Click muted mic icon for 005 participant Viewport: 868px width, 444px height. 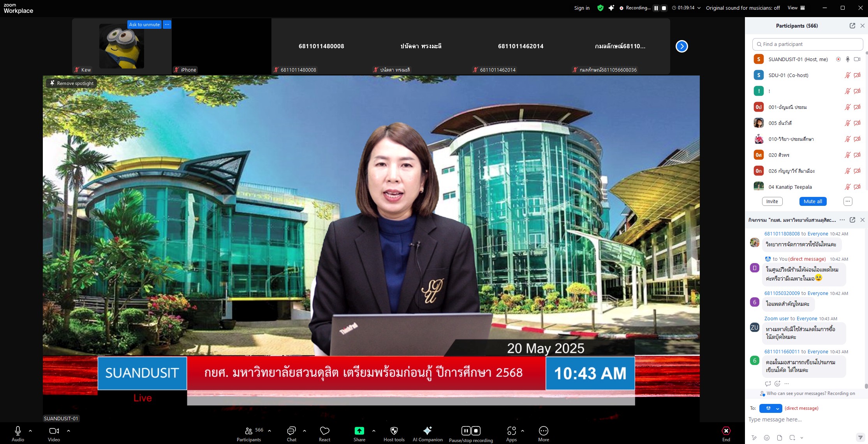(x=847, y=123)
